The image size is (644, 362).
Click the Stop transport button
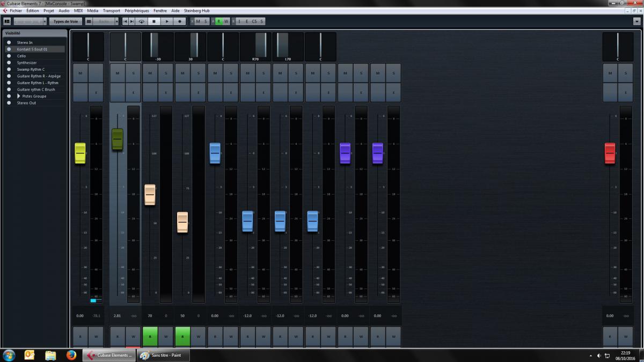click(153, 21)
